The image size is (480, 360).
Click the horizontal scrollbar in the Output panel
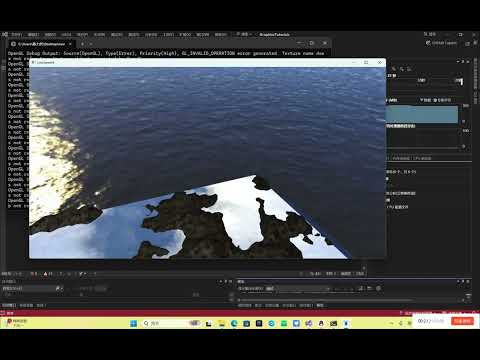click(x=325, y=300)
